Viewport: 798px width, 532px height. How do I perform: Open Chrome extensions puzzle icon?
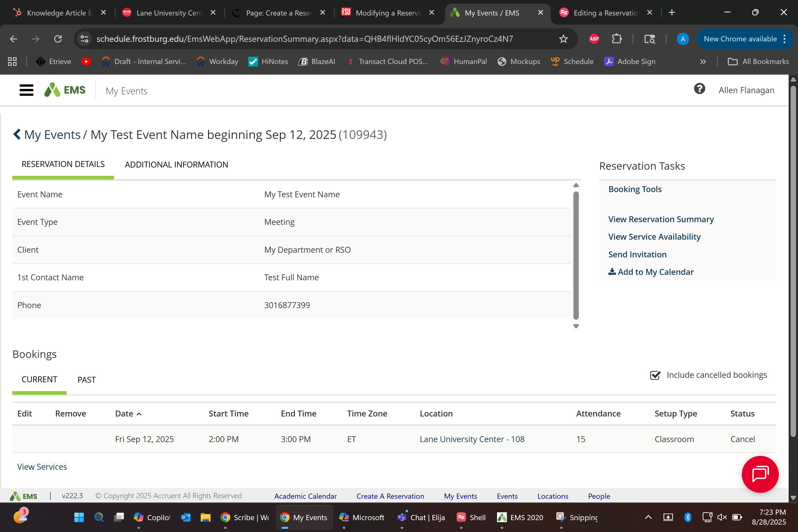tap(616, 39)
